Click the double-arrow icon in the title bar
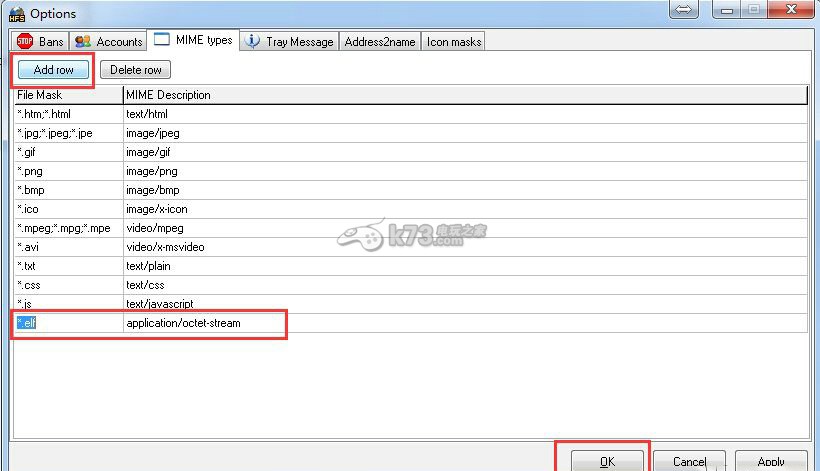820x471 pixels. [x=684, y=10]
